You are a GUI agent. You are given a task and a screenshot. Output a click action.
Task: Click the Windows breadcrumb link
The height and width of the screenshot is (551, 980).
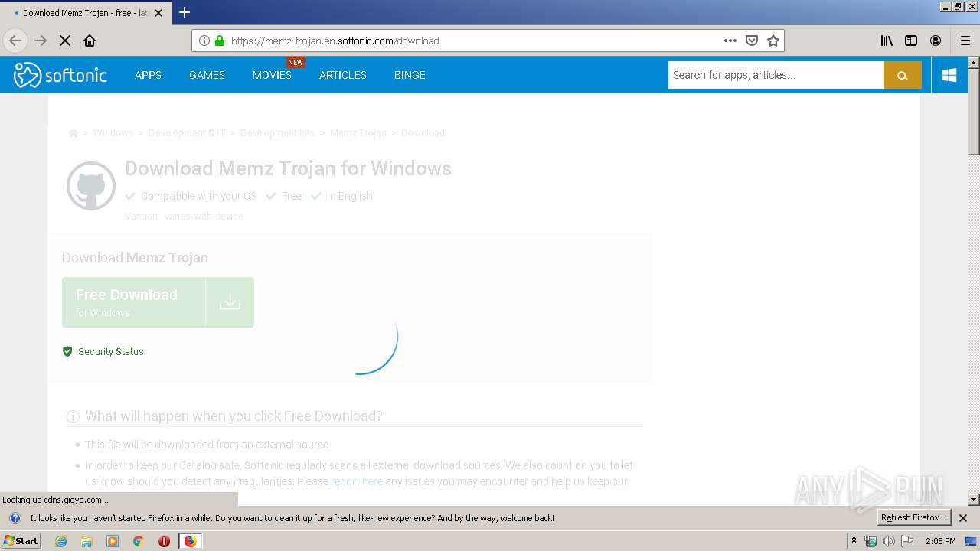pyautogui.click(x=113, y=133)
